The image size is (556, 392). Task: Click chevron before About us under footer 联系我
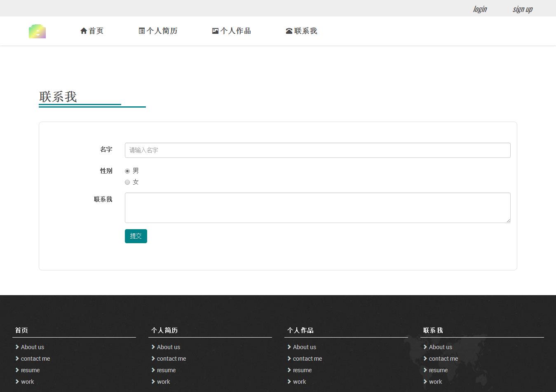(x=425, y=347)
